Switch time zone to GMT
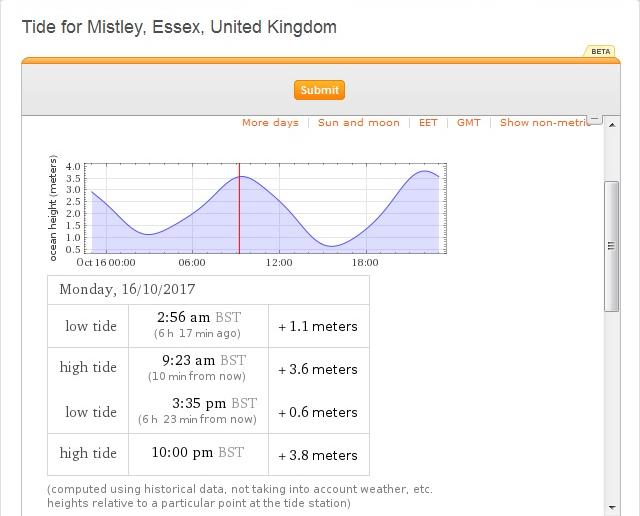The width and height of the screenshot is (640, 516). tap(468, 123)
